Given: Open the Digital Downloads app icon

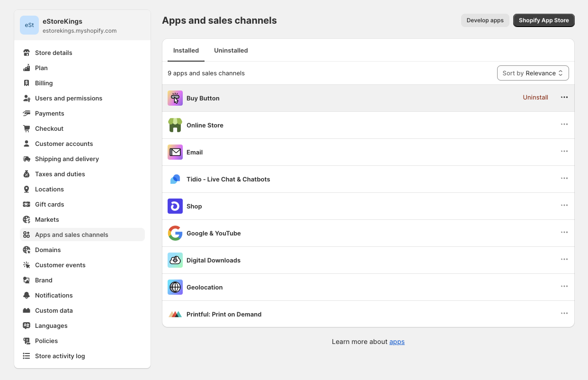Looking at the screenshot, I should [x=175, y=260].
